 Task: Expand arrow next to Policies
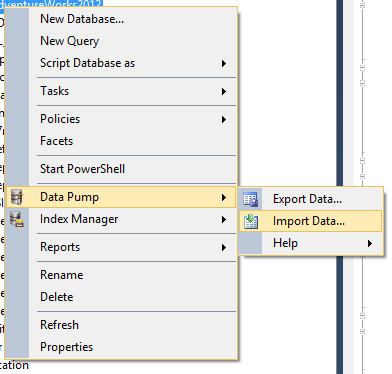point(224,119)
